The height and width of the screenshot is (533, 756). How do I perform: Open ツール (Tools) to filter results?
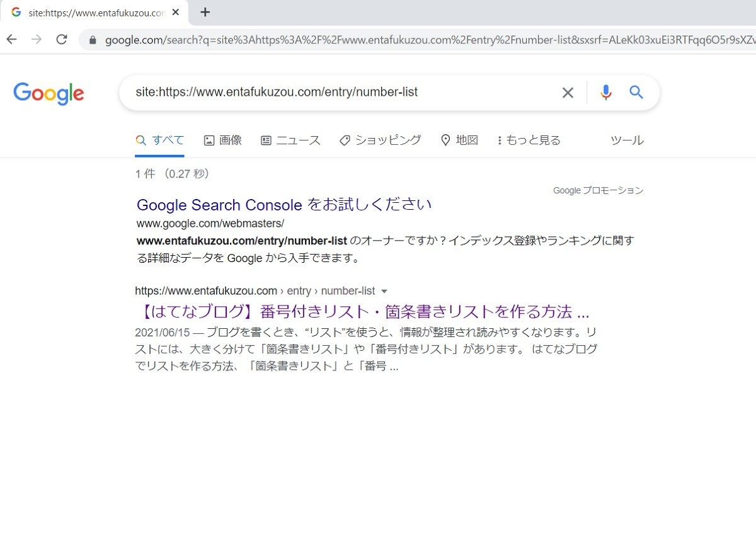click(x=627, y=140)
